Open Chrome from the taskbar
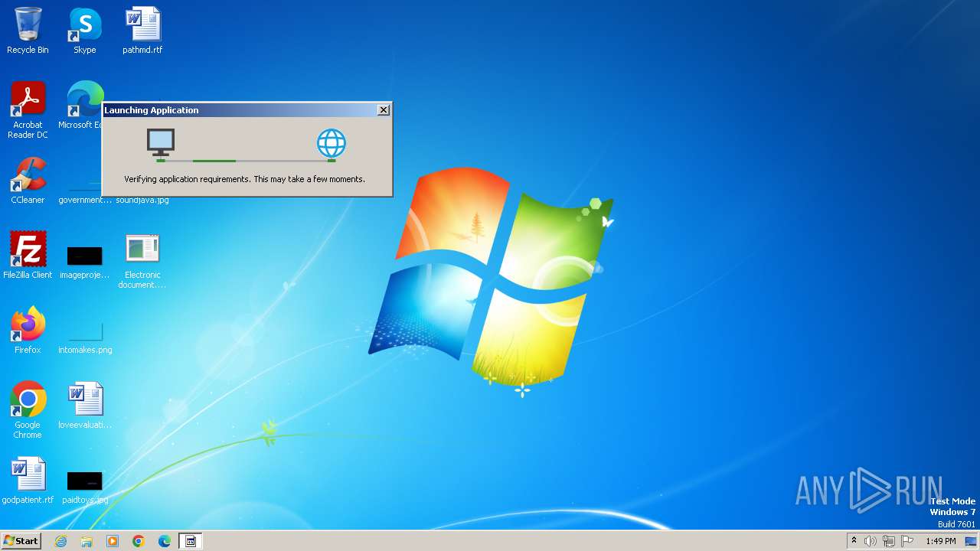The width and height of the screenshot is (980, 551). (139, 541)
